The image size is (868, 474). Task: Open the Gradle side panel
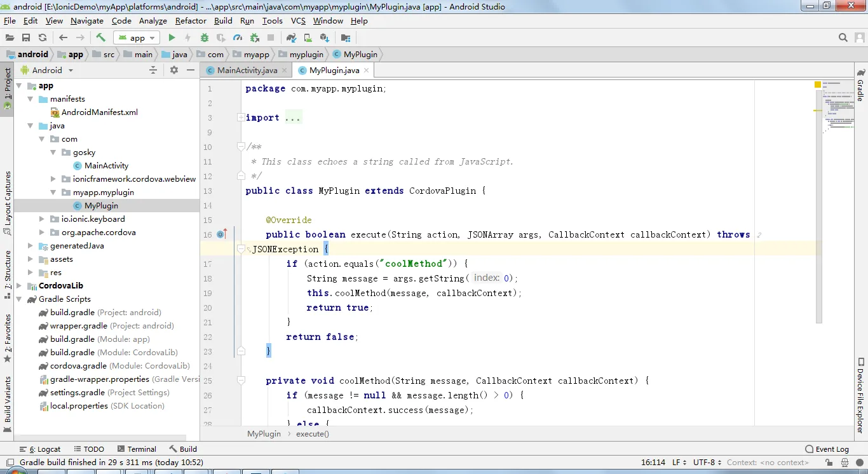click(860, 85)
